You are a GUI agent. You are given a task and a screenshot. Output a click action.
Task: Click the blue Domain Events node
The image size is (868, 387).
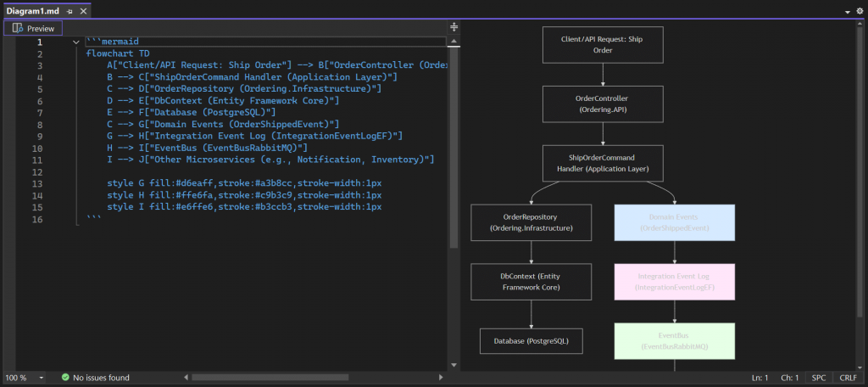[x=674, y=222]
